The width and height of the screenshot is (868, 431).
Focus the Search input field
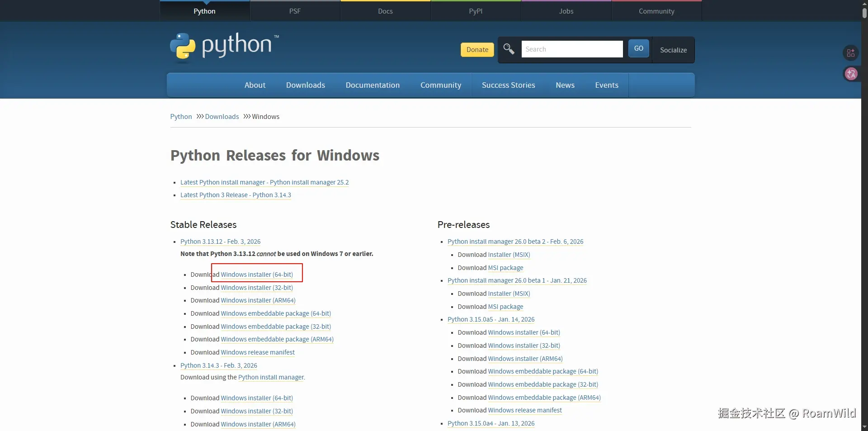pos(572,49)
